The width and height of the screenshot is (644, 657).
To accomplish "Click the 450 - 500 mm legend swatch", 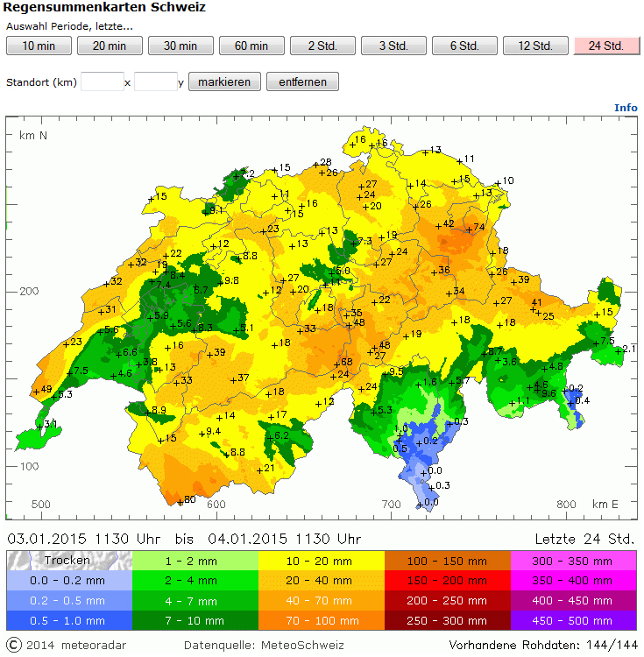I will click(x=574, y=620).
